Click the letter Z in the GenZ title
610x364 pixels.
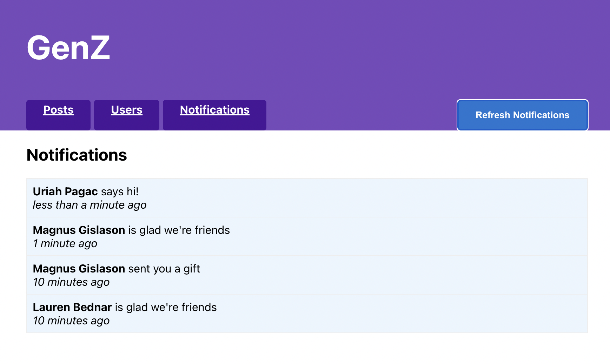pyautogui.click(x=100, y=48)
